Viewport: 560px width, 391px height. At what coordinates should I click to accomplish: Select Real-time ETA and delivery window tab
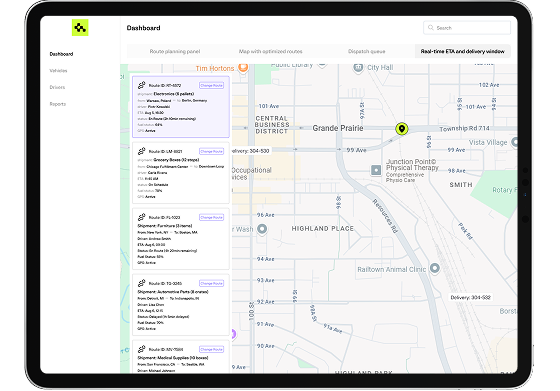(462, 51)
